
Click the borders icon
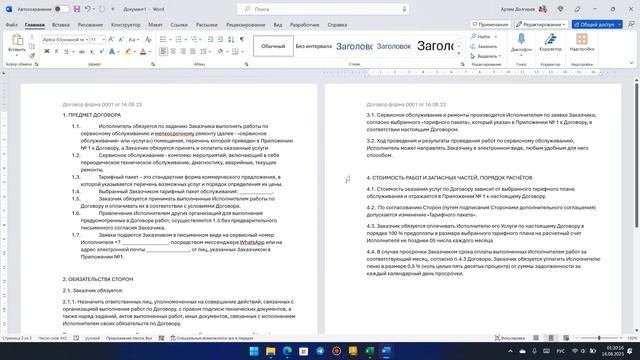(236, 51)
